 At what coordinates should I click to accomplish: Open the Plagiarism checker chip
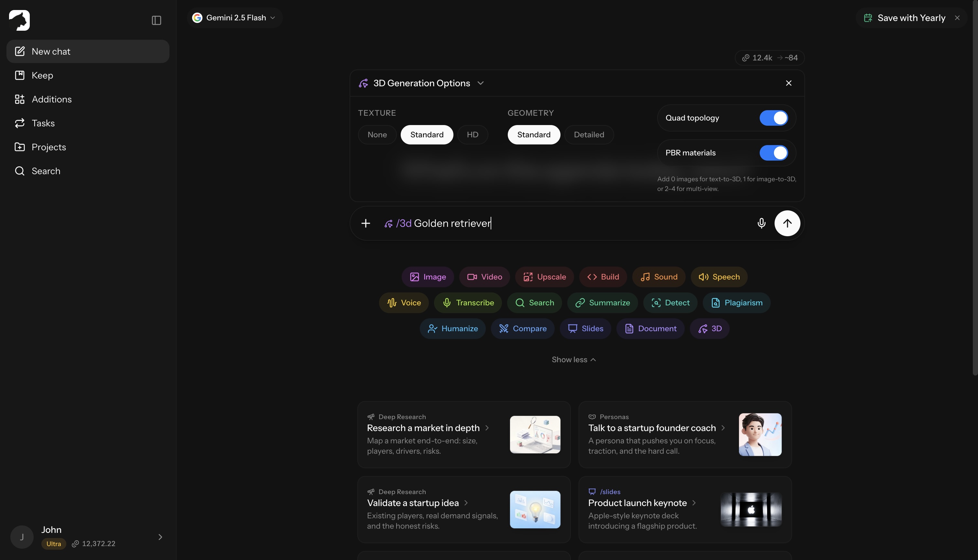point(736,303)
